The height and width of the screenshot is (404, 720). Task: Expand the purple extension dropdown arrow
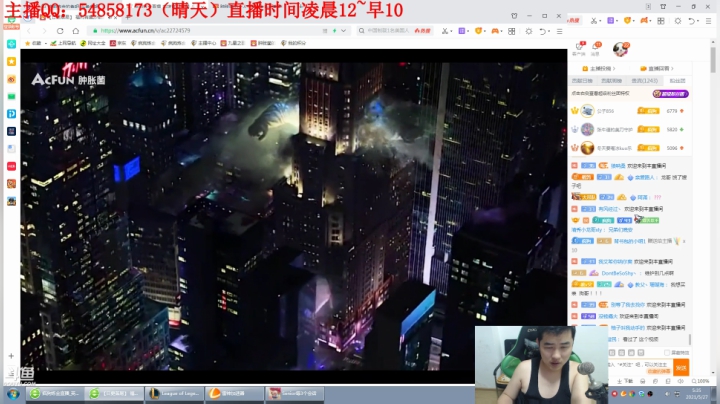(x=468, y=31)
